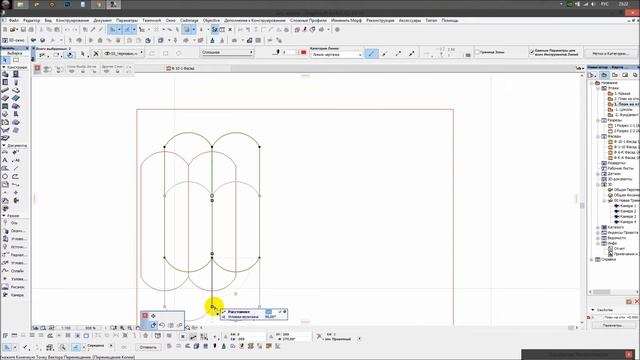Toggle Единые Параметры для всех Инструментов Линий checkbox
This screenshot has height=360, width=640.
click(532, 52)
